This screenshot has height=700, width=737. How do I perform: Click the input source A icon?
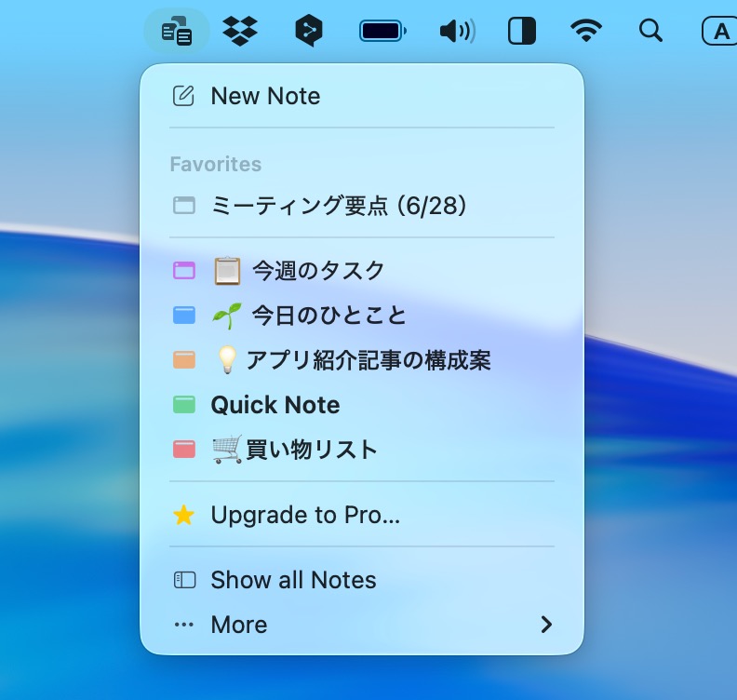coord(719,32)
